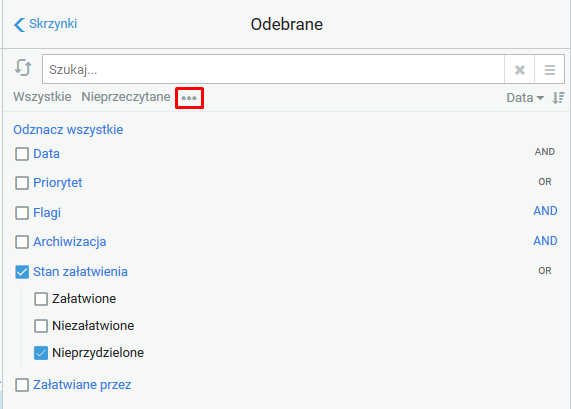The width and height of the screenshot is (571, 409).
Task: Click the refresh mailbox icon
Action: click(x=23, y=68)
